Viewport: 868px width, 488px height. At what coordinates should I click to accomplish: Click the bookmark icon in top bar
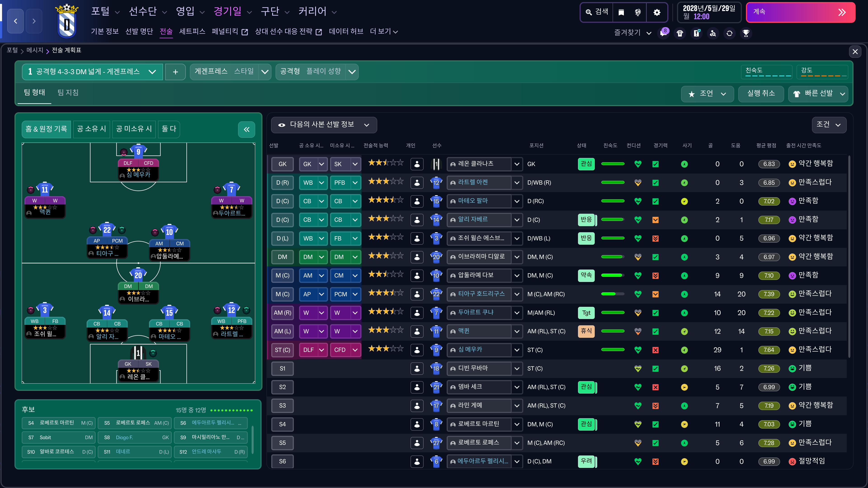pos(621,12)
